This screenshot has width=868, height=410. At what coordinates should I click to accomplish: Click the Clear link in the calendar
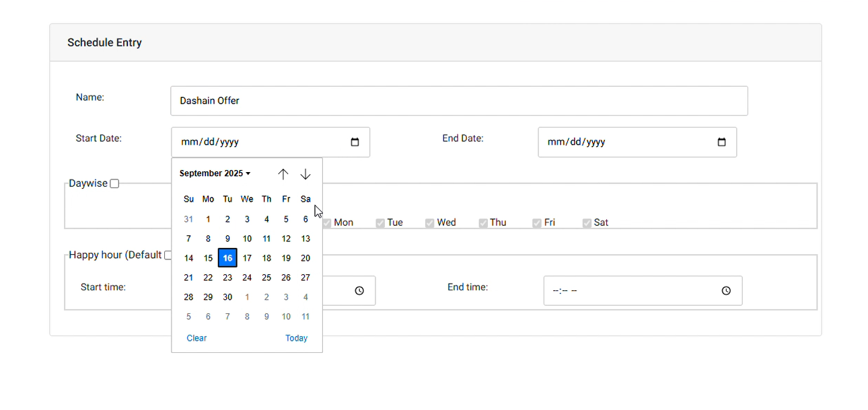196,338
